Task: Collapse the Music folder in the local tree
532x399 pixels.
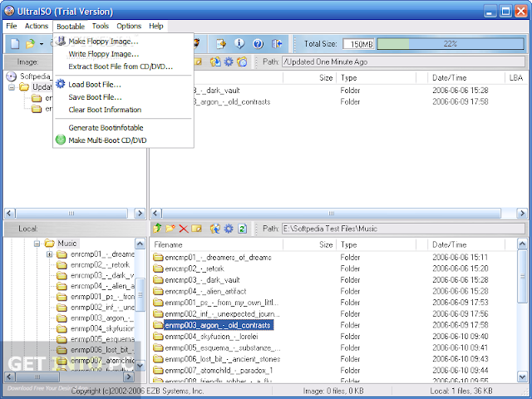Action: [37, 244]
